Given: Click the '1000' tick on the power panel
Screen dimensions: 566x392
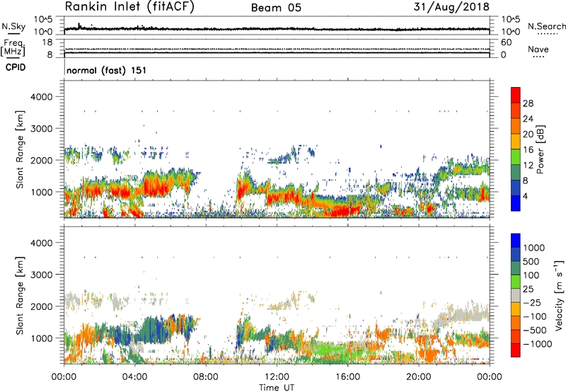Looking at the screenshot, I should (41, 192).
